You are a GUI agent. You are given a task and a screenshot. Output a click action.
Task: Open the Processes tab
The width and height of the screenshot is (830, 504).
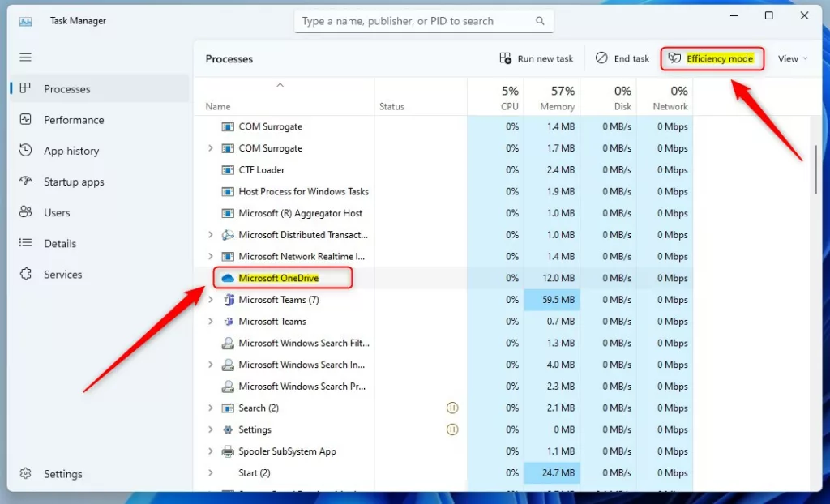coord(100,89)
